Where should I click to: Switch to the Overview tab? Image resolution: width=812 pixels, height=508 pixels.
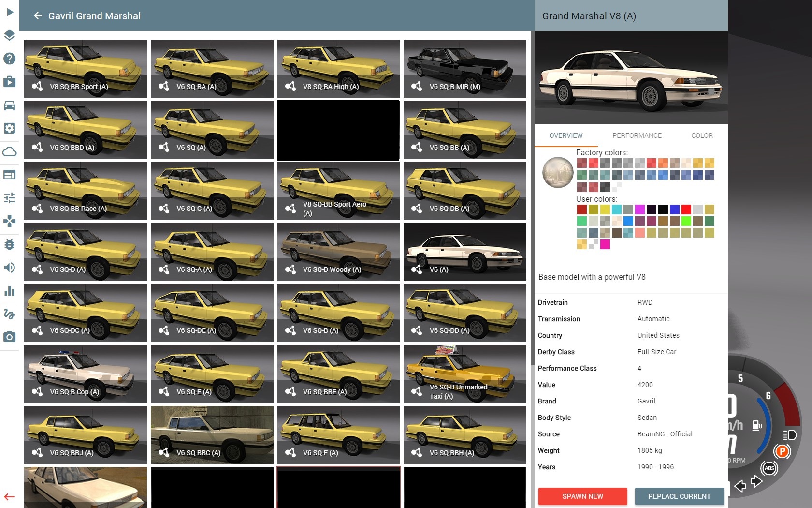pos(566,135)
